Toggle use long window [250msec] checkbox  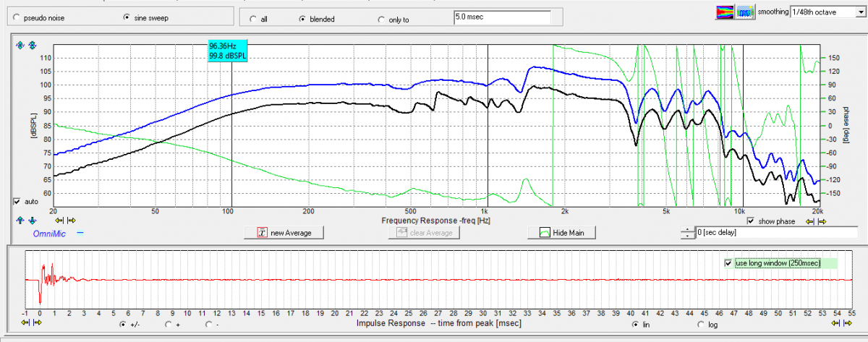[x=728, y=263]
